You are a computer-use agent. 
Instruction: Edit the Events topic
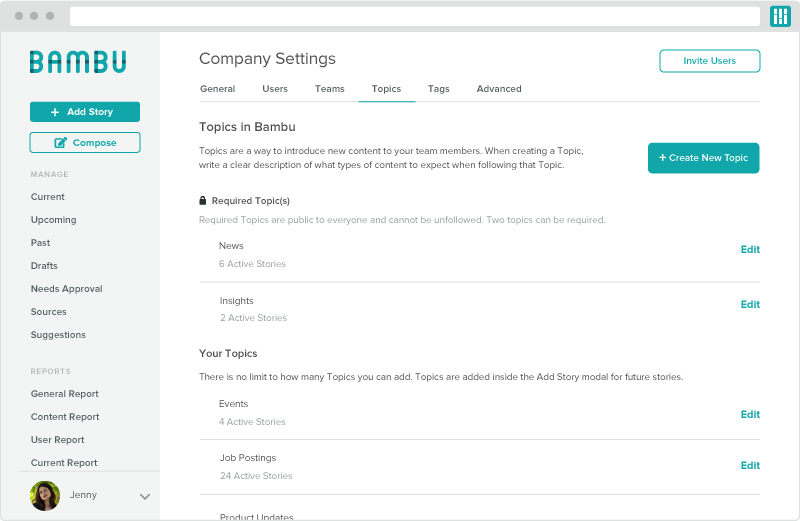coord(750,414)
